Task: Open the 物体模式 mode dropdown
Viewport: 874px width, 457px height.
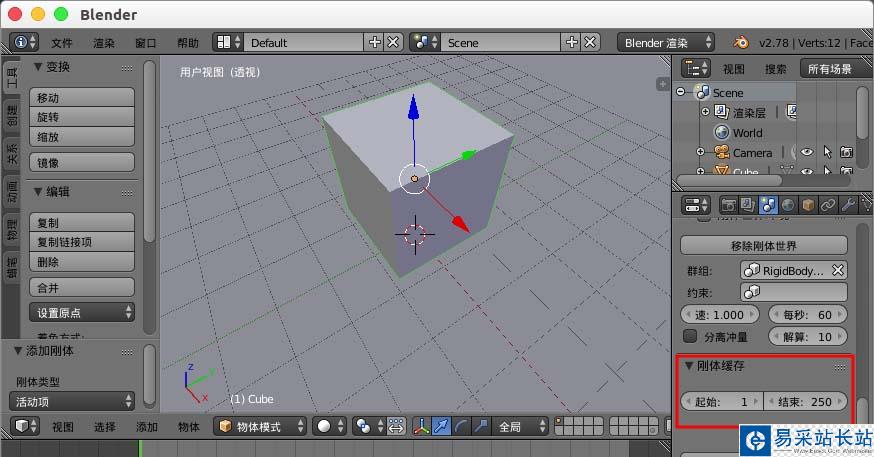Action: coord(260,426)
